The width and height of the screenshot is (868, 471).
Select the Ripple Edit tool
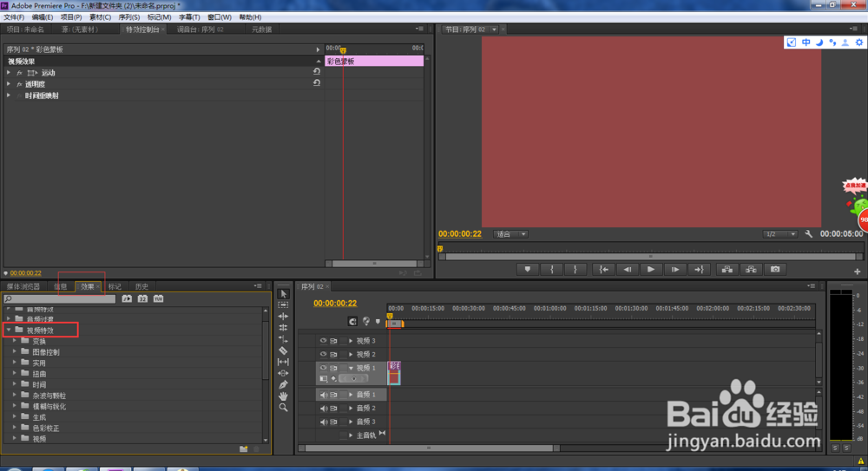point(284,317)
